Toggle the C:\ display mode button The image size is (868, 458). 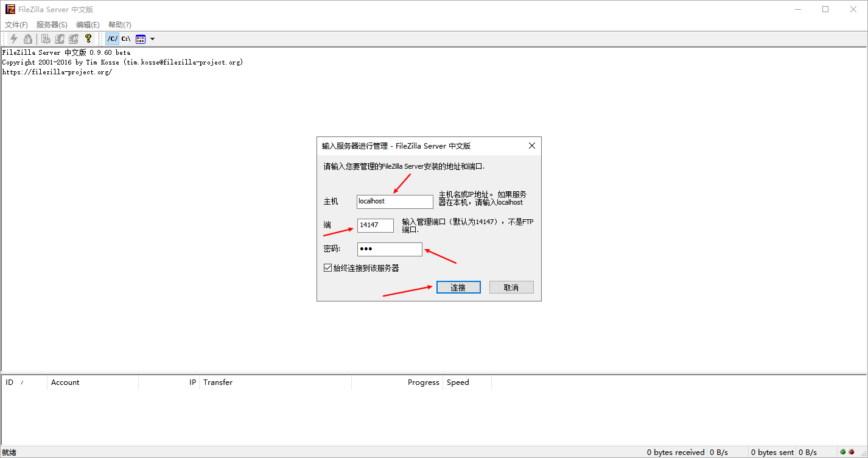click(125, 38)
